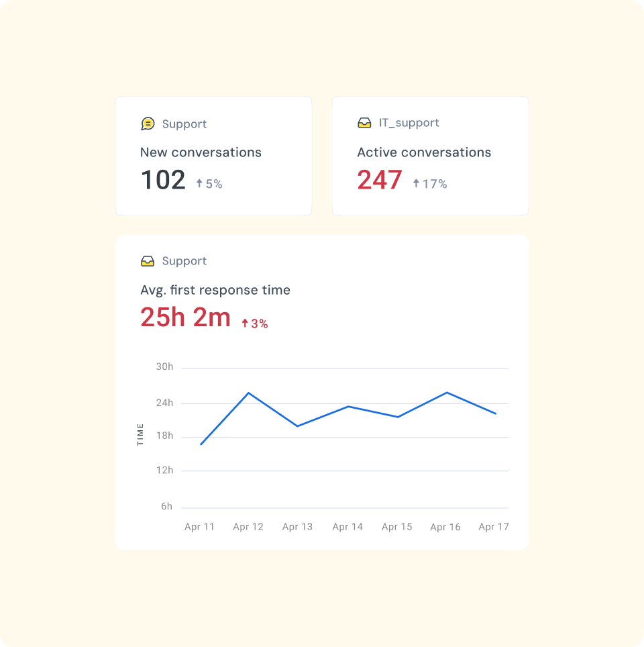Click the 30h y-axis label
This screenshot has width=644, height=647.
pyautogui.click(x=164, y=367)
